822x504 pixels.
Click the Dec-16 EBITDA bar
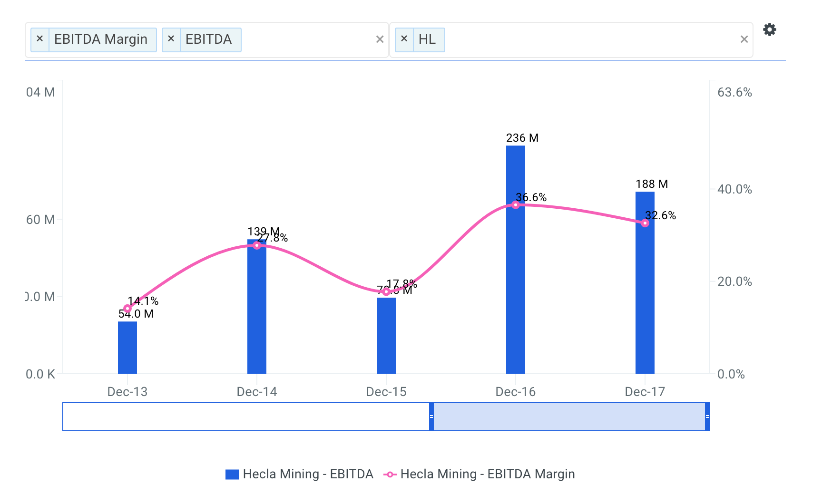pyautogui.click(x=516, y=260)
